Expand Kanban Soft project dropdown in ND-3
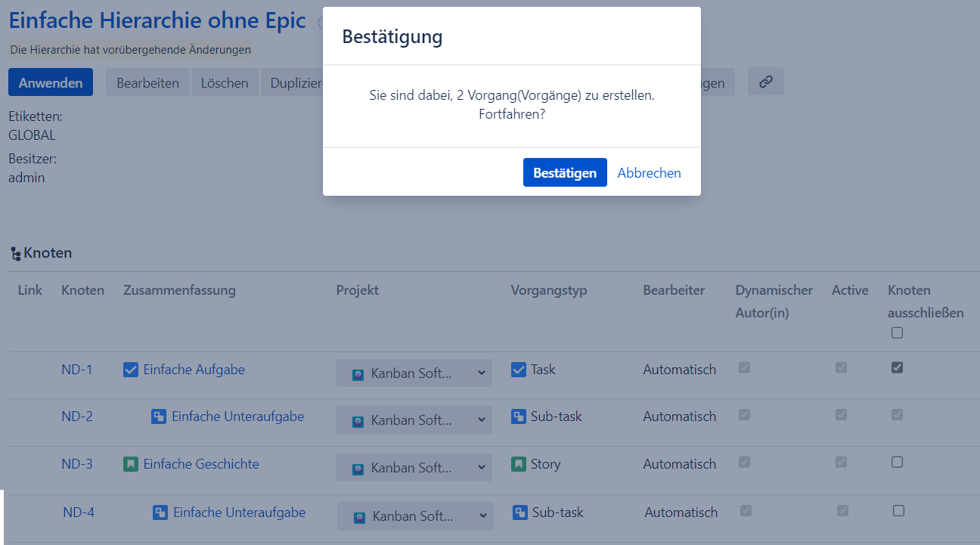Image resolution: width=980 pixels, height=545 pixels. [414, 468]
